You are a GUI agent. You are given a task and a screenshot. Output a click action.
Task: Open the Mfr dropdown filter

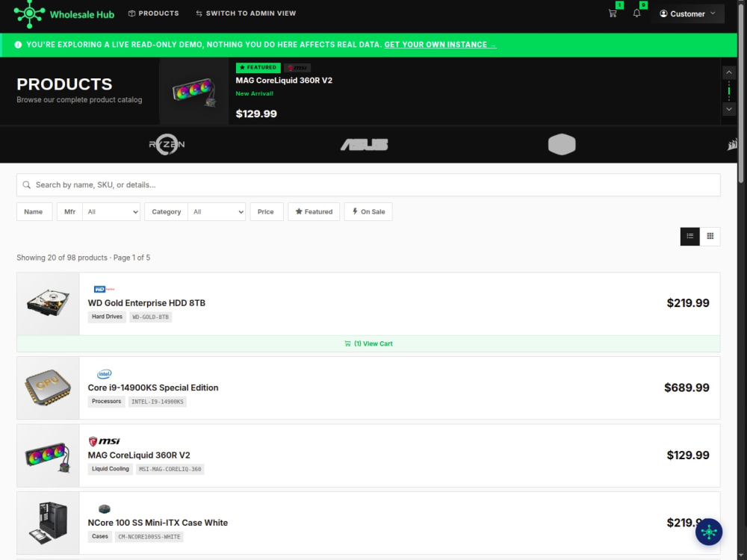111,212
